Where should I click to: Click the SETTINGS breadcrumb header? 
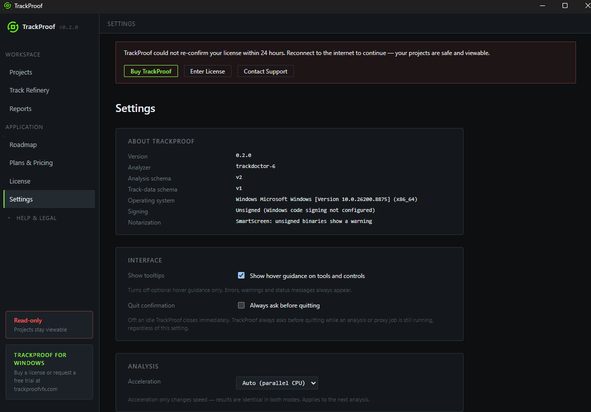121,24
